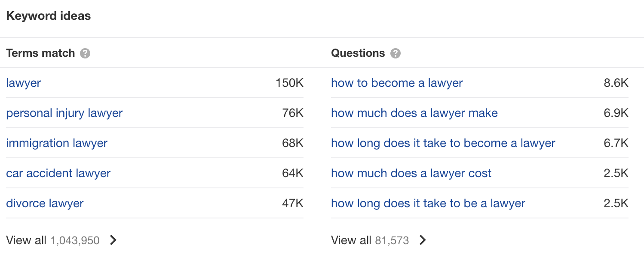This screenshot has width=644, height=264.
Task: Open "how much does a lawyer cost"
Action: point(411,173)
